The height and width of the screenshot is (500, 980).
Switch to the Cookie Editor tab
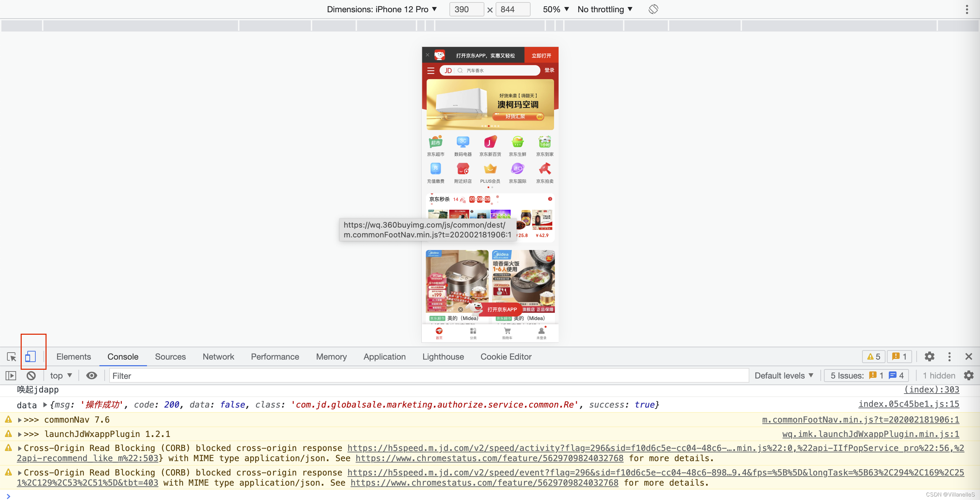point(506,356)
